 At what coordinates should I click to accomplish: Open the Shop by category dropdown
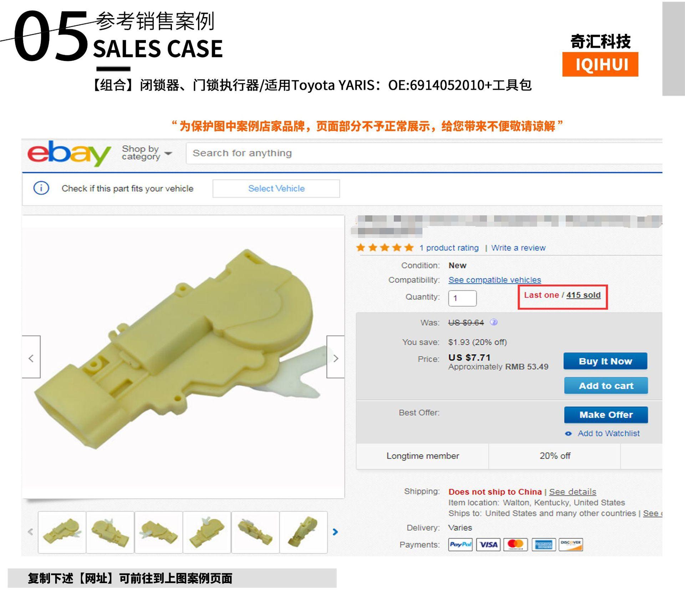[x=147, y=153]
